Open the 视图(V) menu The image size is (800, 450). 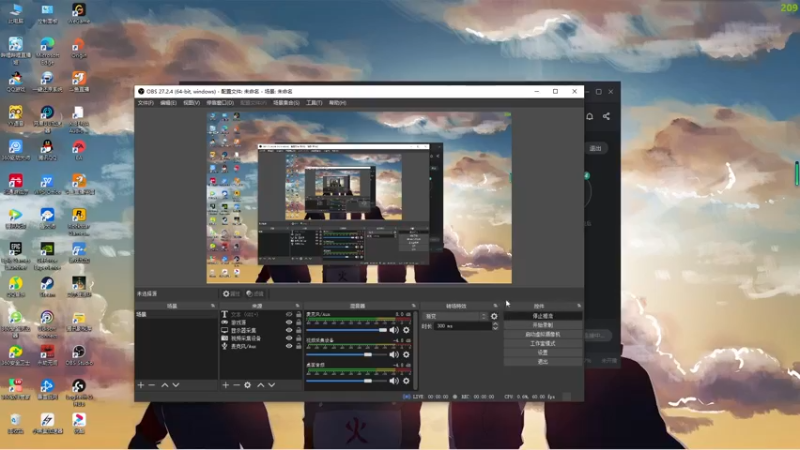192,103
